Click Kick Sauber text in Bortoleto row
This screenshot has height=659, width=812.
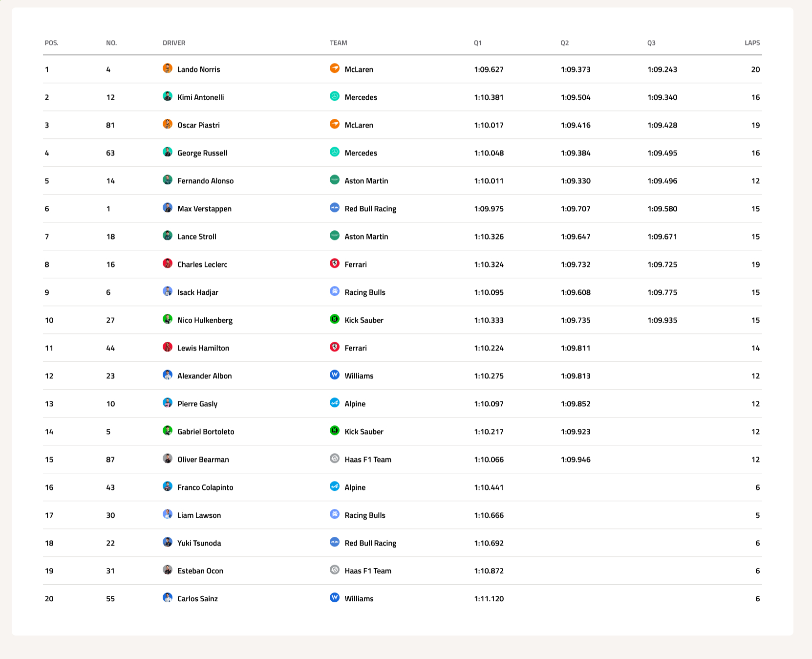click(x=364, y=432)
